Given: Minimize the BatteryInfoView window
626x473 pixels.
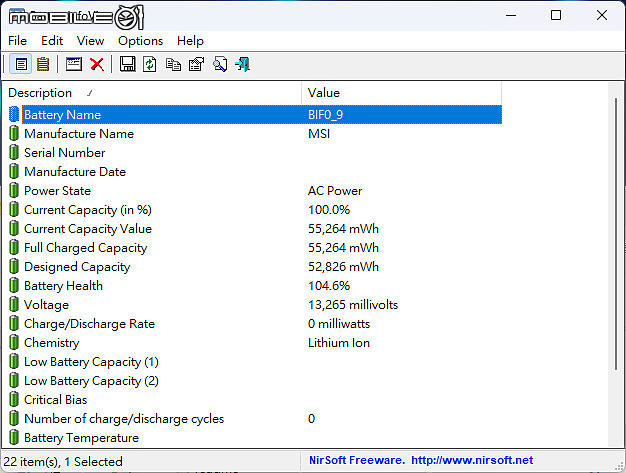Looking at the screenshot, I should [511, 16].
